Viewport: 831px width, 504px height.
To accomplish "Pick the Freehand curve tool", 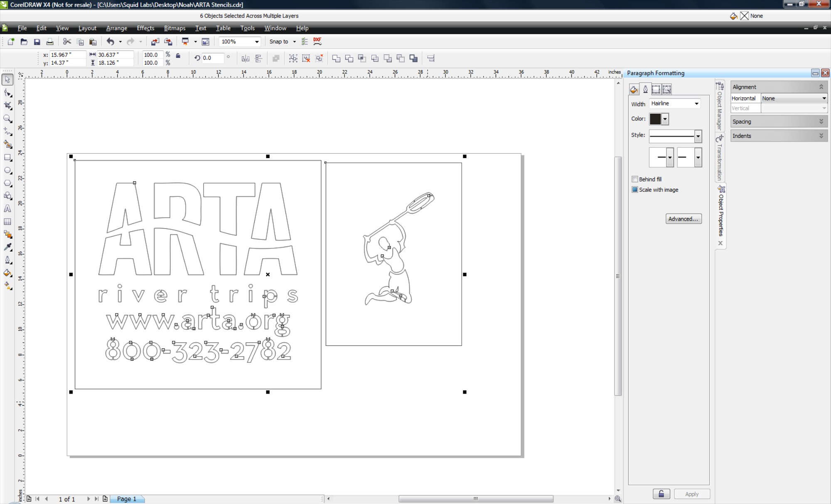I will [7, 132].
